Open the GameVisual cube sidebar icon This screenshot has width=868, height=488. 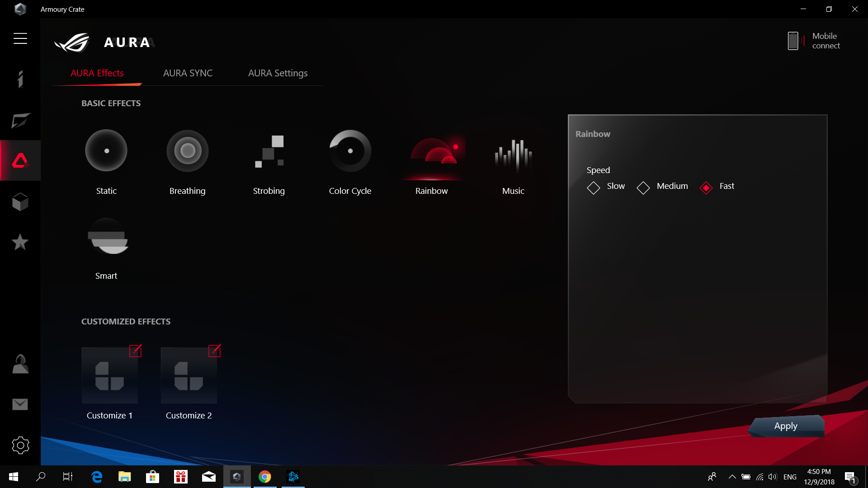[20, 202]
